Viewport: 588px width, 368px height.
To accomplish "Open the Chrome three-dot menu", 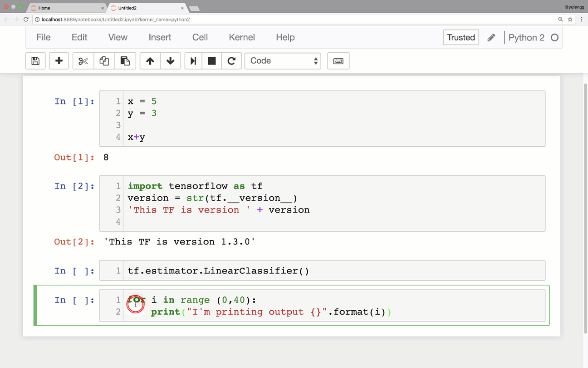I will pos(582,20).
